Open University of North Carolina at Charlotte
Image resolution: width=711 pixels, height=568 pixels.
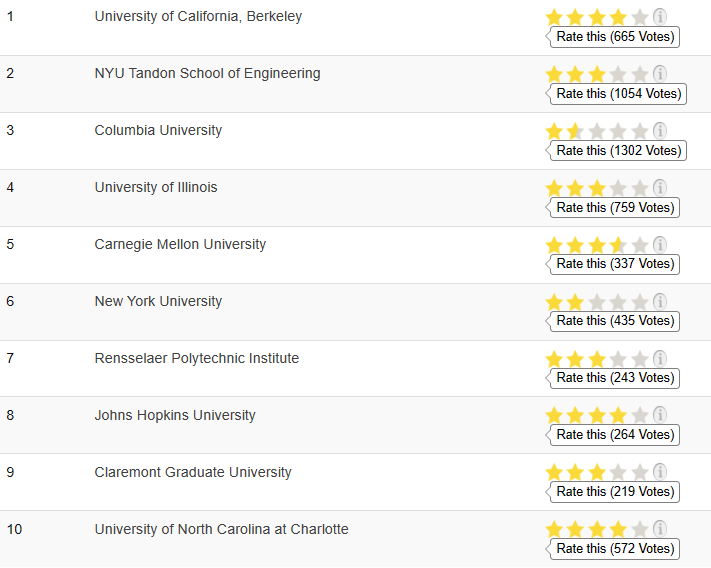(x=221, y=529)
